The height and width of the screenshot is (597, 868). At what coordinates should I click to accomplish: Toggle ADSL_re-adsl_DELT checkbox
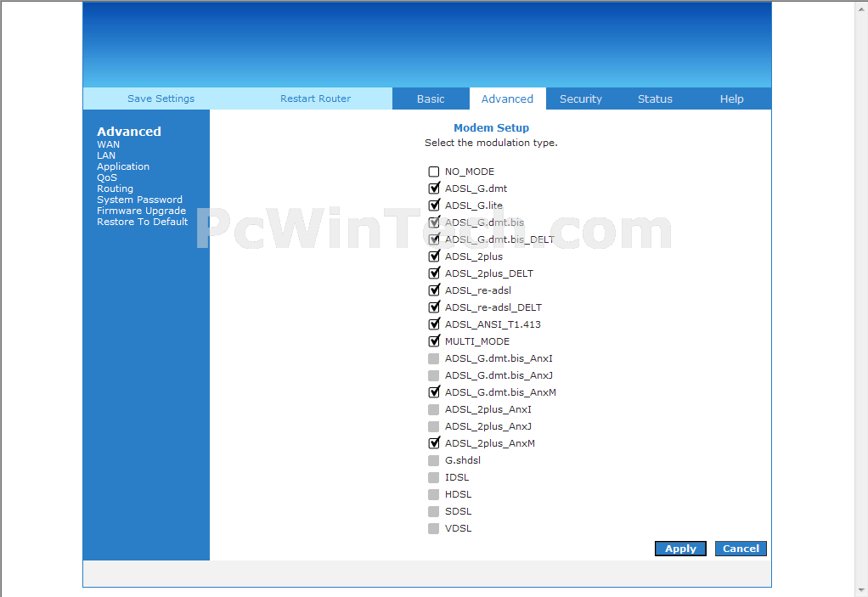[x=434, y=307]
